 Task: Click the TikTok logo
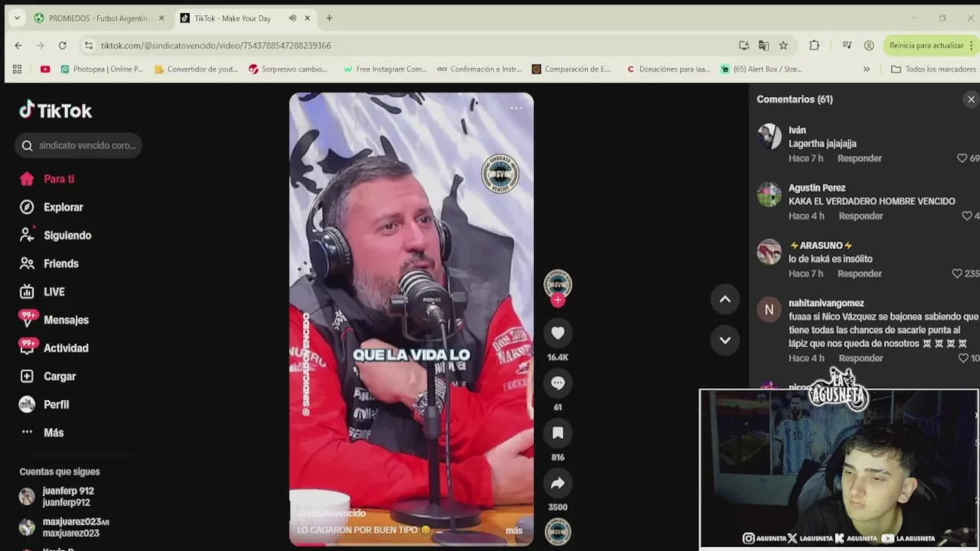point(55,110)
